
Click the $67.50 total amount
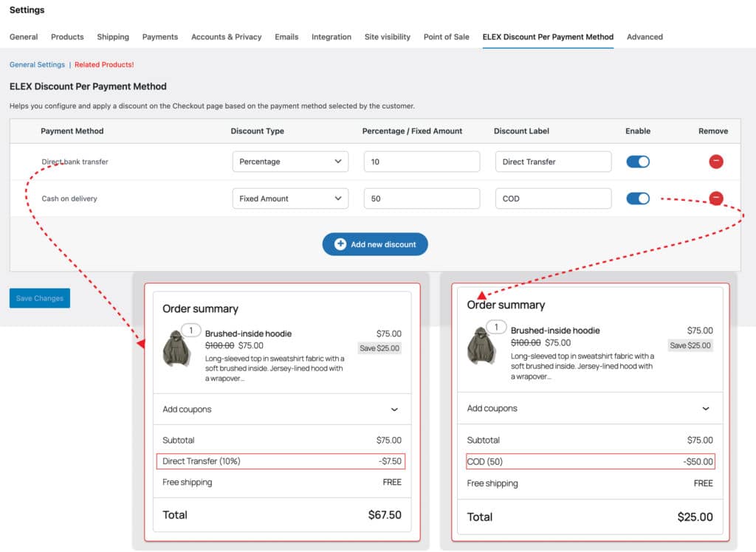(385, 515)
